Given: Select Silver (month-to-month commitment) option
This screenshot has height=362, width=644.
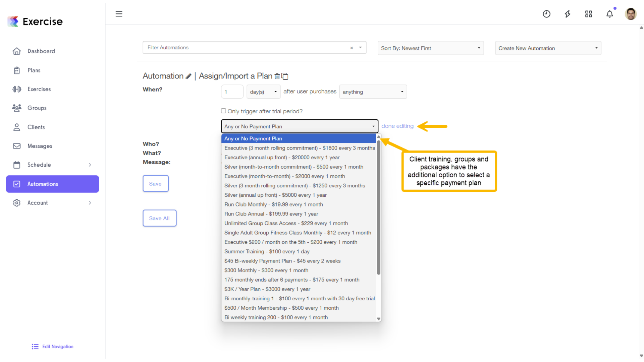Looking at the screenshot, I should point(299,167).
